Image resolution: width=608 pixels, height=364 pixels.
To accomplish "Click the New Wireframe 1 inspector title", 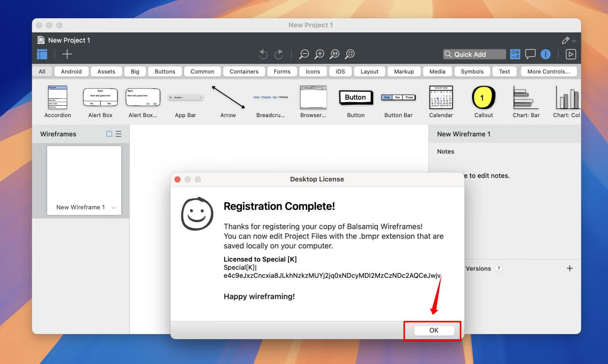I will pyautogui.click(x=464, y=134).
